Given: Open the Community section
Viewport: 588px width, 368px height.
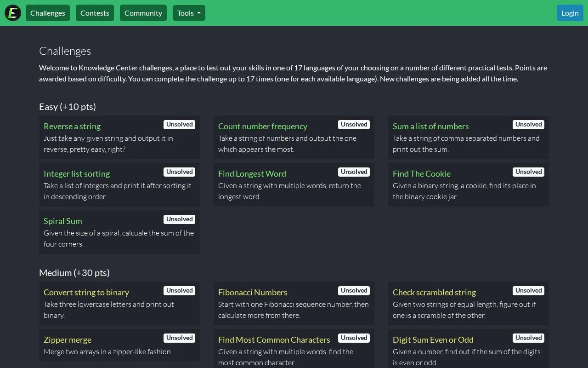Looking at the screenshot, I should tap(143, 13).
